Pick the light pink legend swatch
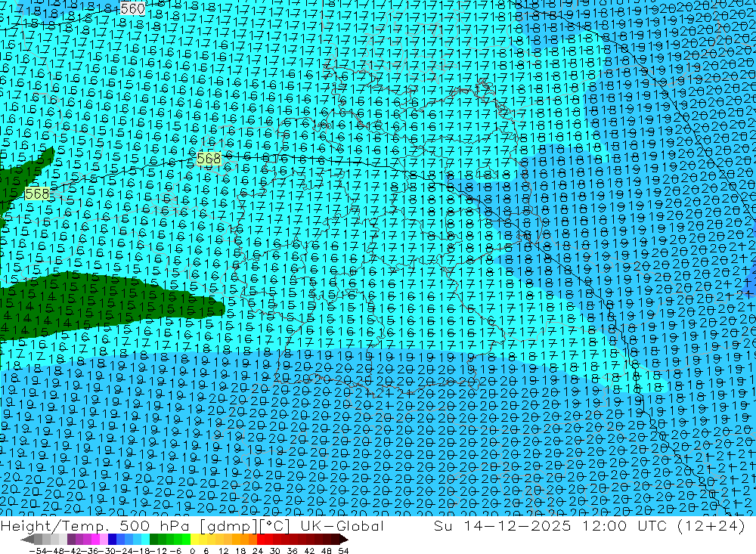The width and height of the screenshot is (756, 554). [104, 540]
